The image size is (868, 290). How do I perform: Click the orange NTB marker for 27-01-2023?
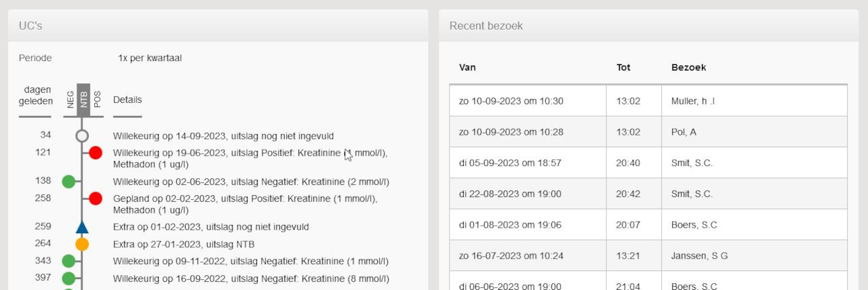(x=82, y=244)
